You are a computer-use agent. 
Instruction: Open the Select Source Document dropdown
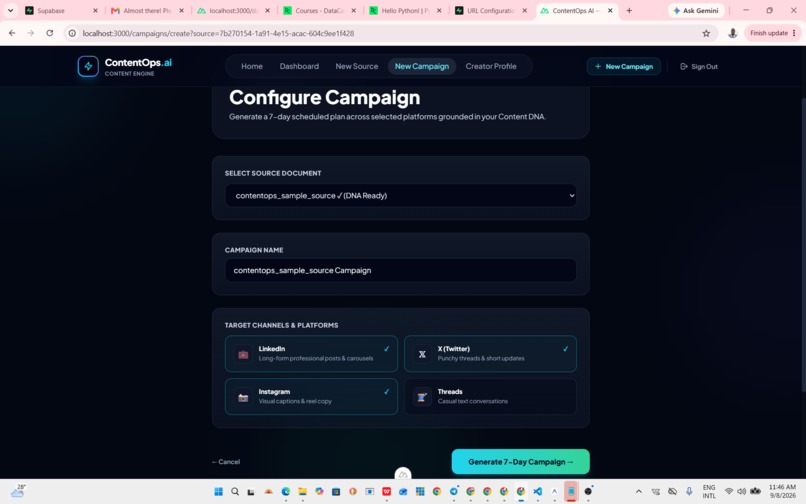(400, 195)
